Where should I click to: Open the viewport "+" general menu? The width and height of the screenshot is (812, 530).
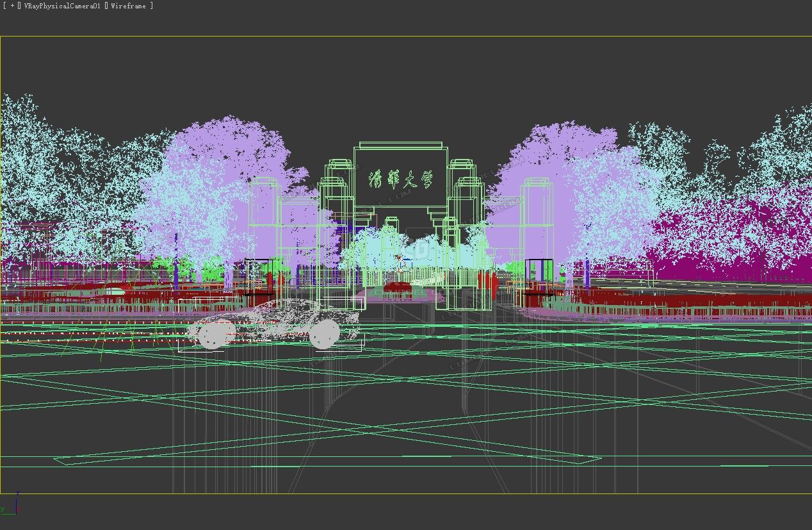tap(12, 6)
